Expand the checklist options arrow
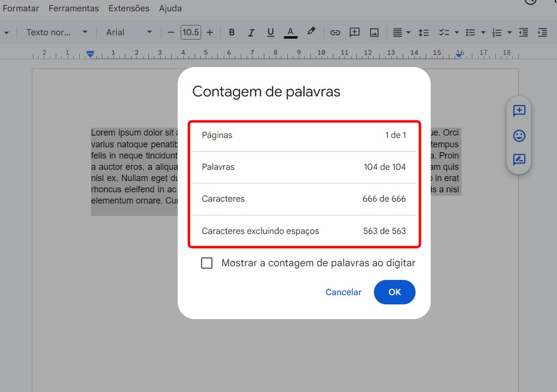This screenshot has height=392, width=557. pos(457,33)
